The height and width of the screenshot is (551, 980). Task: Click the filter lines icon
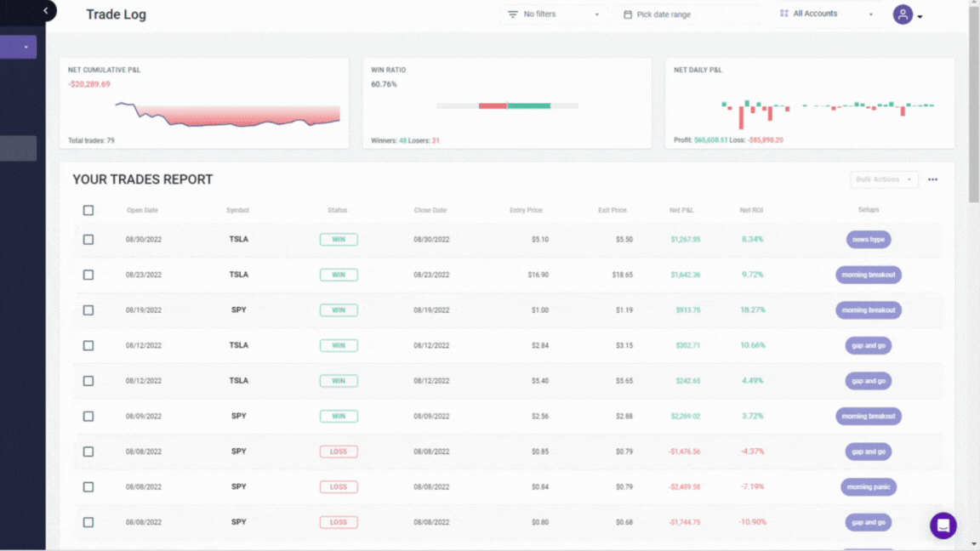[512, 14]
